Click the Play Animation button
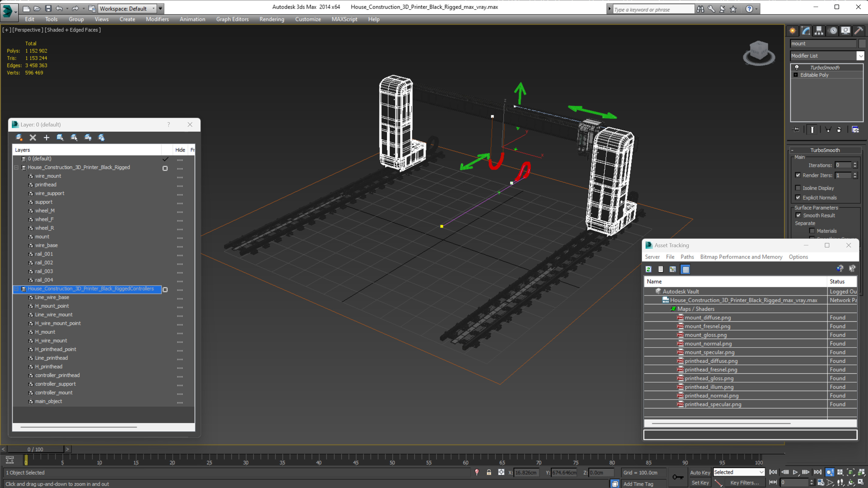This screenshot has height=488, width=868. [x=796, y=472]
